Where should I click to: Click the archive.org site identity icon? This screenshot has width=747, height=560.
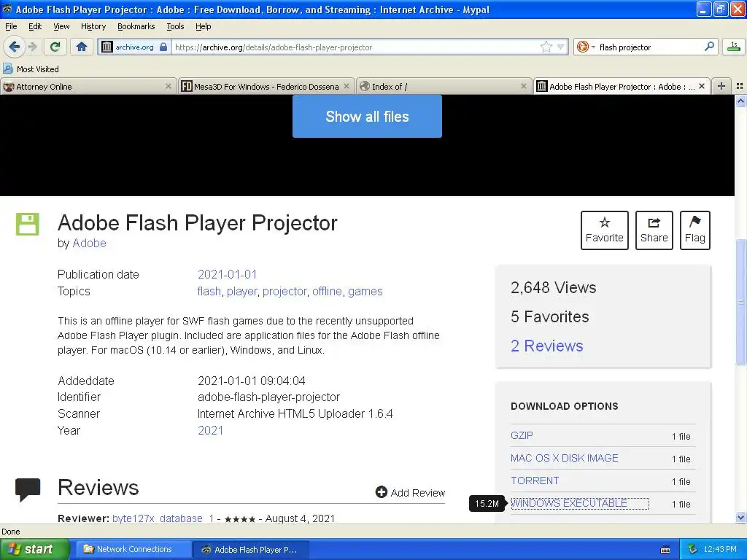pyautogui.click(x=107, y=47)
